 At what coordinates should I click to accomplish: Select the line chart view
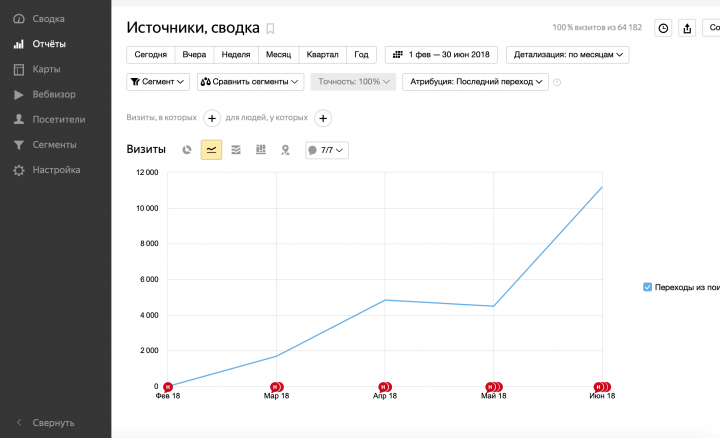[211, 150]
